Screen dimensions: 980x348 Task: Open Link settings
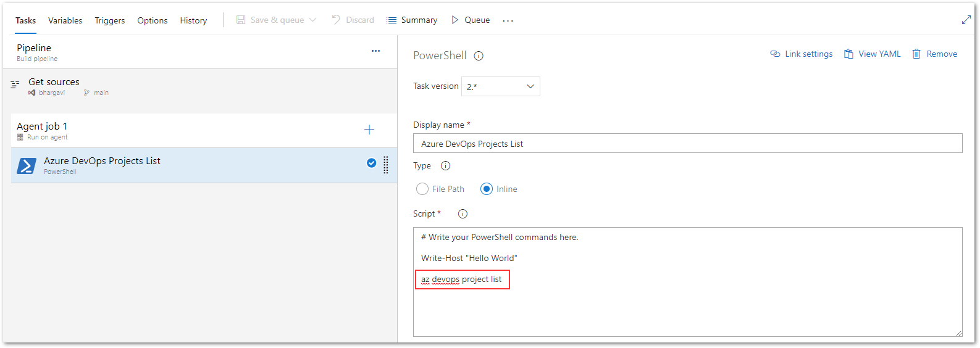(x=801, y=54)
